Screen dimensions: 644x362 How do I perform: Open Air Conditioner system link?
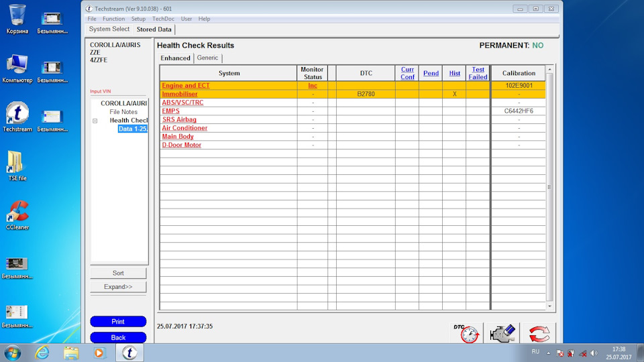click(x=184, y=128)
